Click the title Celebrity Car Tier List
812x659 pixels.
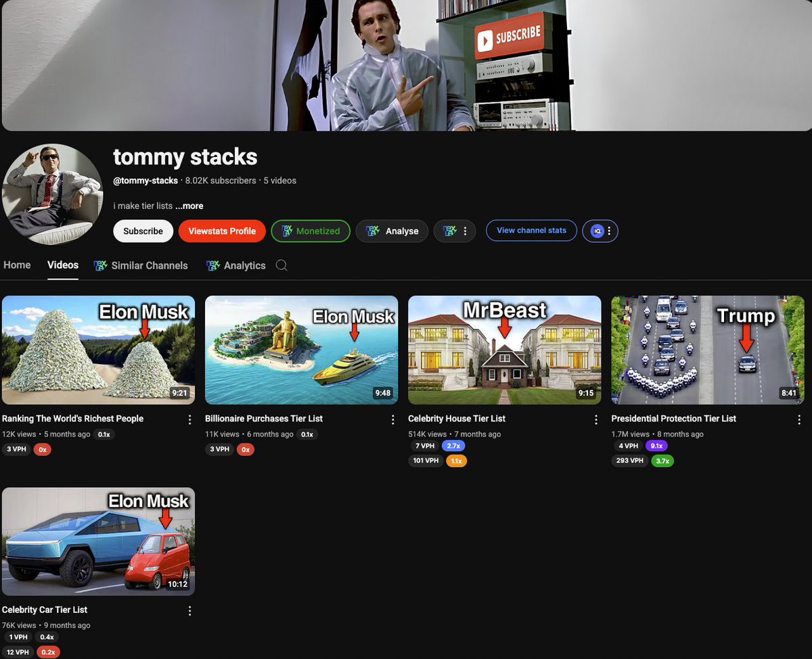pyautogui.click(x=45, y=610)
